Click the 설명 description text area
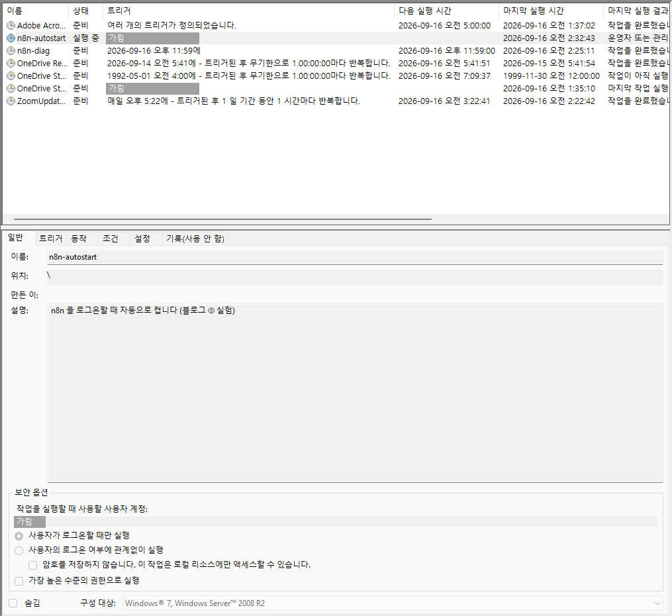This screenshot has width=672, height=616. coord(355,393)
